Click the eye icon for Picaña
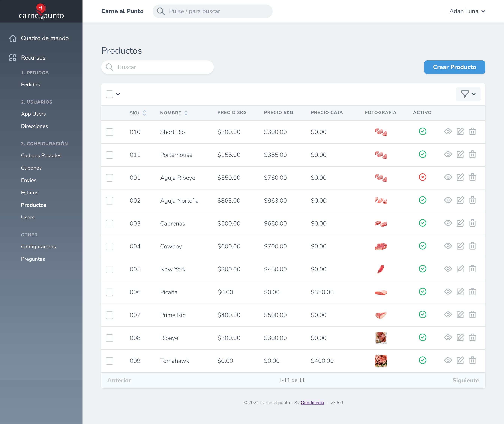504x424 pixels. tap(448, 292)
